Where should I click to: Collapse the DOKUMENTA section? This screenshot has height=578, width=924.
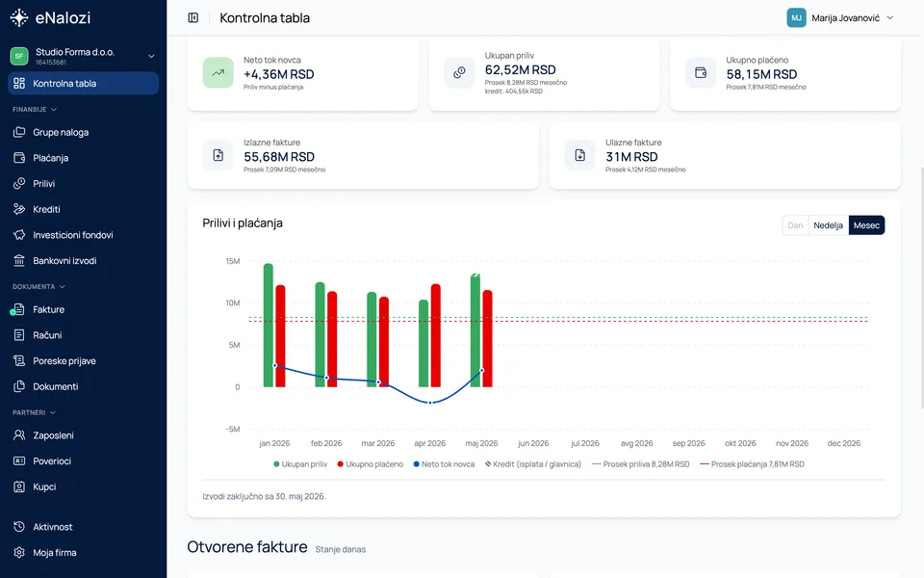point(38,287)
